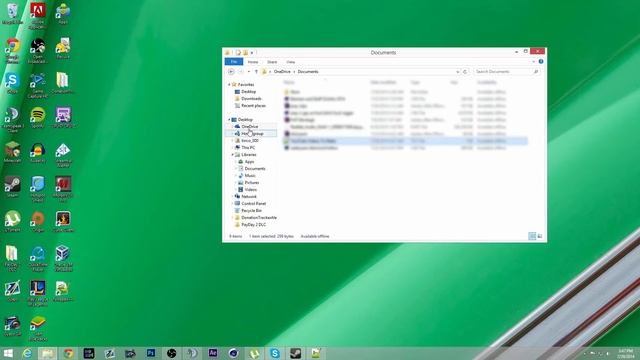
Task: Switch to Large icons view in status bar
Action: tap(540, 236)
